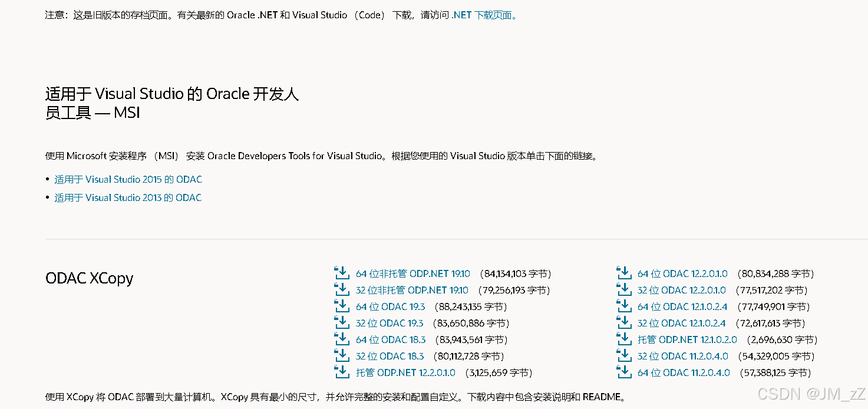868x409 pixels.
Task: Download 托管 ODP.NET 12.1.0.2.0 text link
Action: click(x=687, y=339)
